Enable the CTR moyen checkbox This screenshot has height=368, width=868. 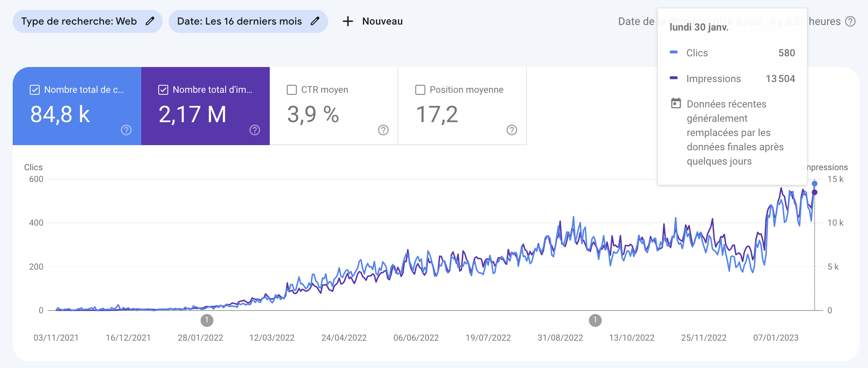[292, 90]
